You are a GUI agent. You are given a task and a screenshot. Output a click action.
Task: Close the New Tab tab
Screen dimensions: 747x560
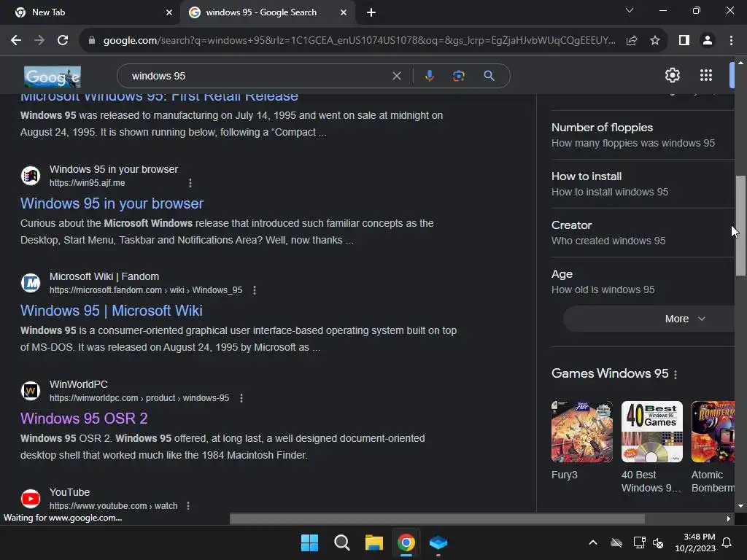169,12
